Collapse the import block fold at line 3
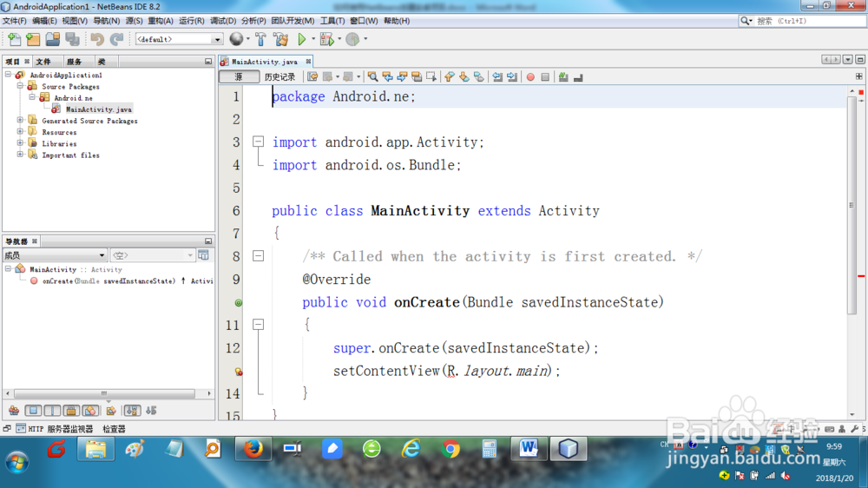 click(x=258, y=142)
